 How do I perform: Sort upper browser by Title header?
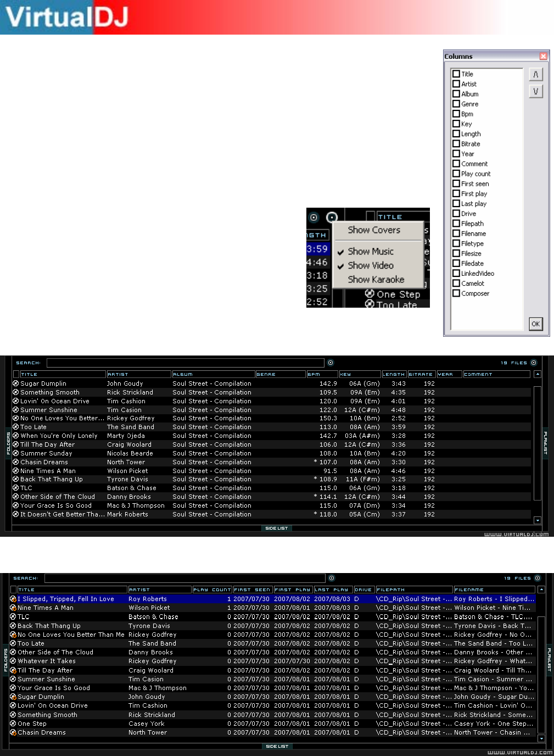tap(63, 374)
